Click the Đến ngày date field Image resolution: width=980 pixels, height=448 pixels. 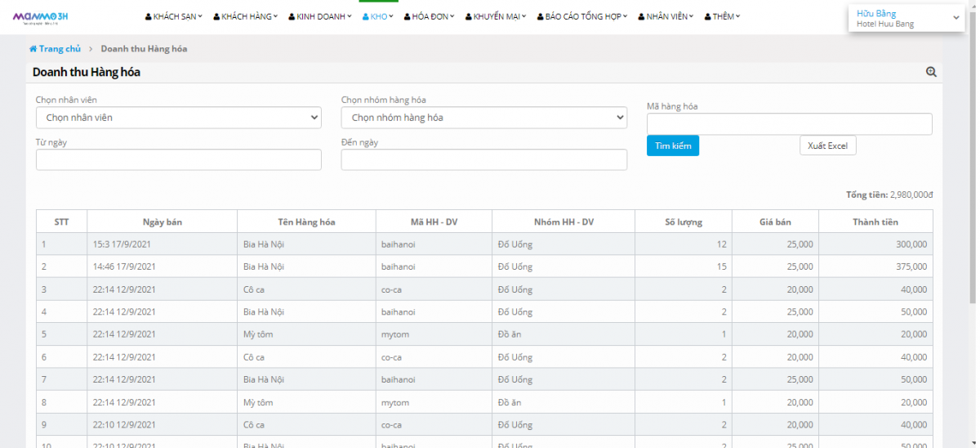(x=483, y=160)
